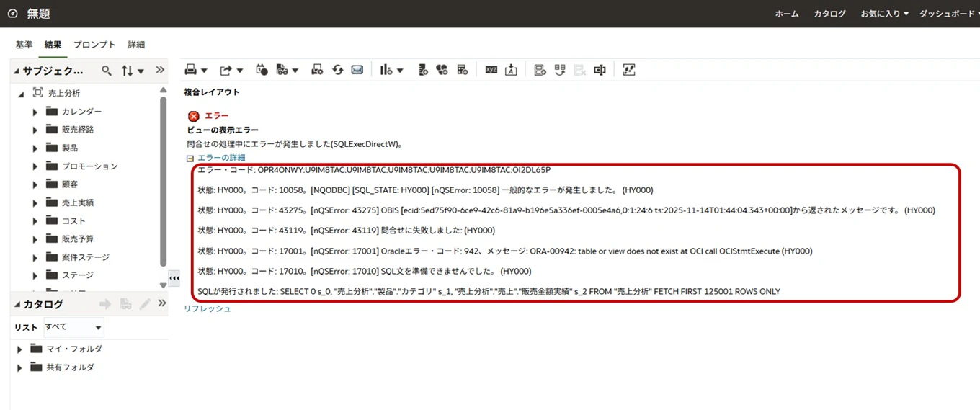This screenshot has width=980, height=410.
Task: Click the import formatting icon
Action: 511,70
